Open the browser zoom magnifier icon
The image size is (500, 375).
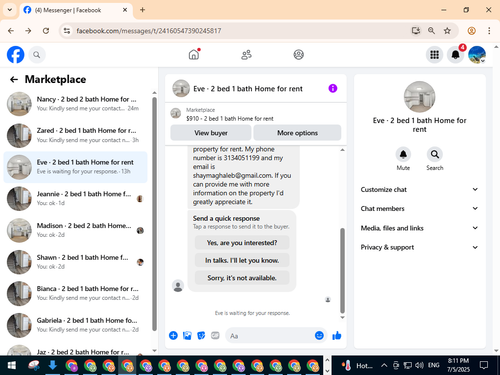click(431, 31)
